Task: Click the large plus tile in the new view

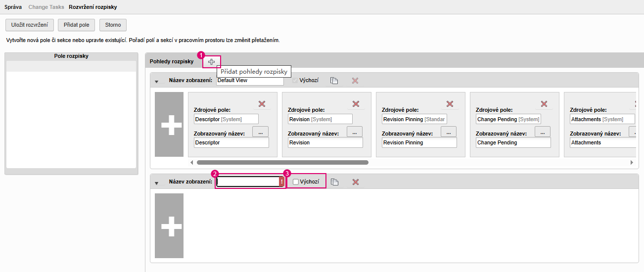Action: [169, 226]
